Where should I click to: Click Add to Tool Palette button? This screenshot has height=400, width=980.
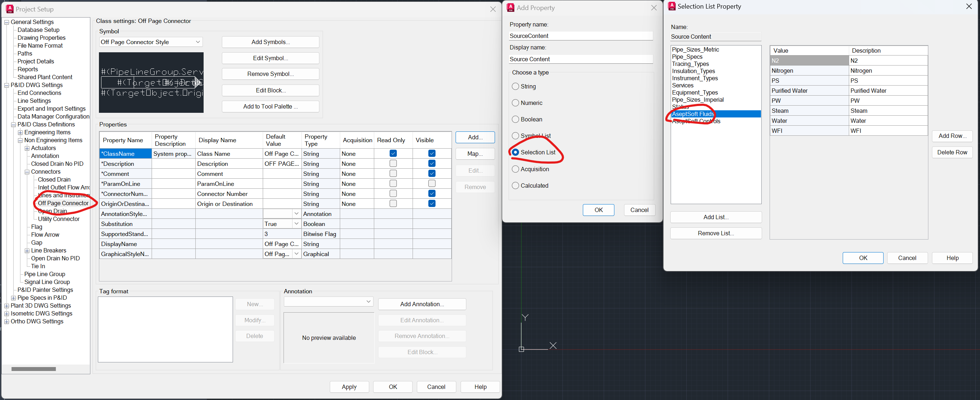point(271,106)
